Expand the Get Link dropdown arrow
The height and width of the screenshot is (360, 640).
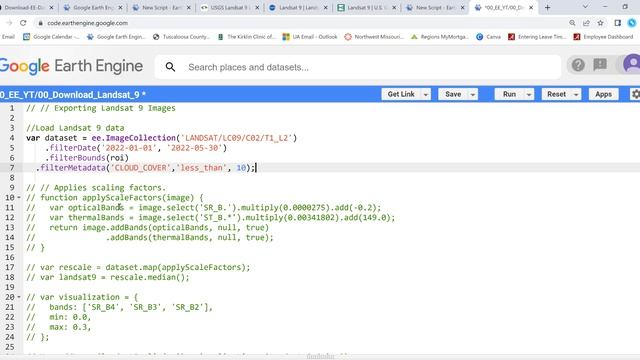[426, 94]
